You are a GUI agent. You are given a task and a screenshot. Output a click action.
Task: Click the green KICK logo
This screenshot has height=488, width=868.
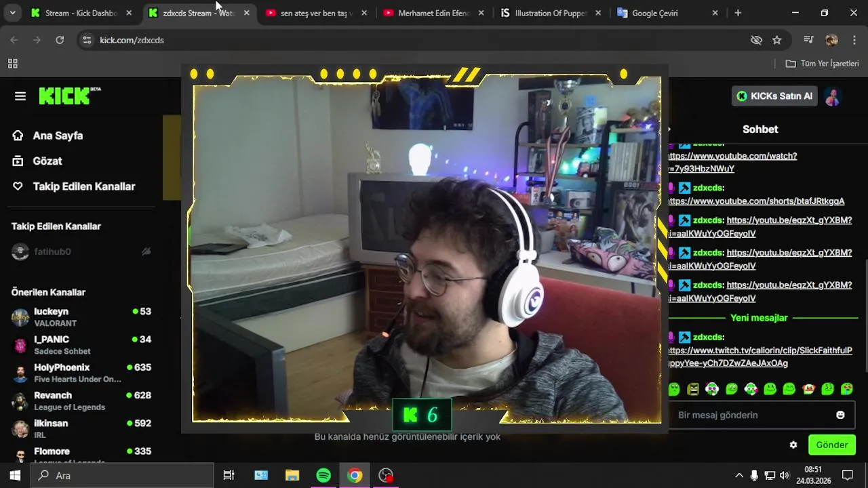tap(69, 96)
